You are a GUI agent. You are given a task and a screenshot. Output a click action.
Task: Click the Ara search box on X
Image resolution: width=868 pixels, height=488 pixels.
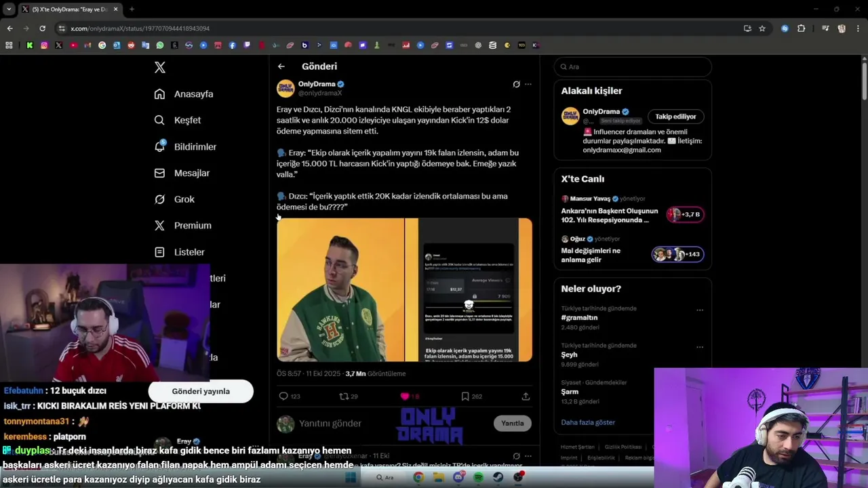pos(633,66)
